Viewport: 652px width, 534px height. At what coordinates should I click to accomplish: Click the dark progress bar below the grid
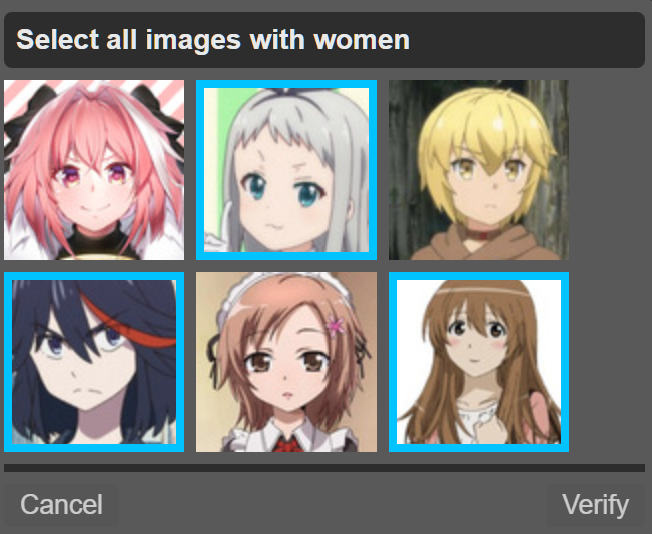coord(324,468)
